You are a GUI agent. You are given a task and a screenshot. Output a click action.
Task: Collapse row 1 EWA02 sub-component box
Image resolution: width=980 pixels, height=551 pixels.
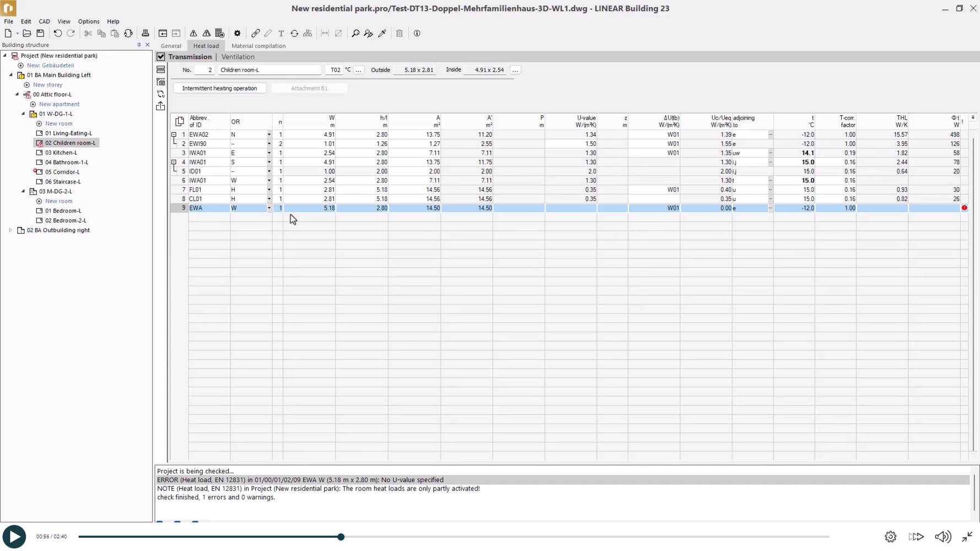[x=174, y=134]
